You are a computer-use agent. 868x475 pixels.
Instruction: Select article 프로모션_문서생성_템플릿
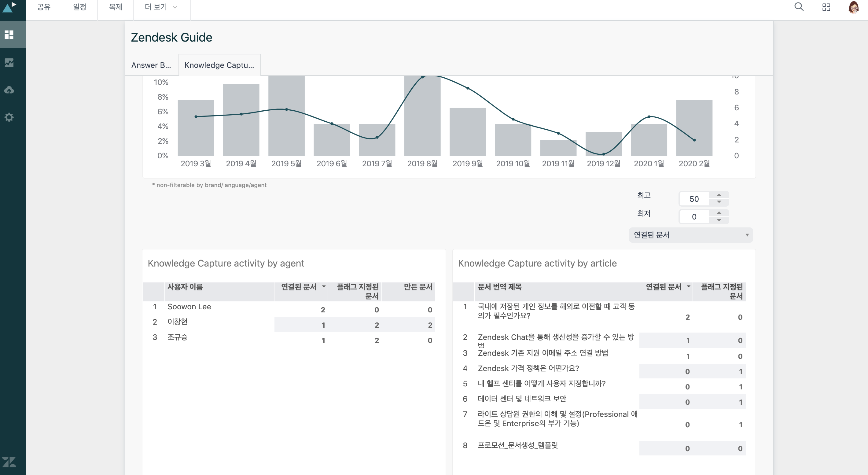coord(517,445)
